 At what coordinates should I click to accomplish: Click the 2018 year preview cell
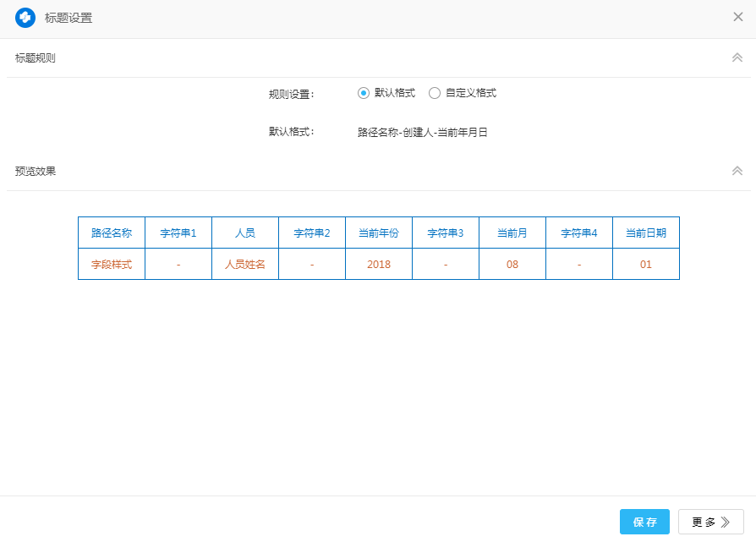click(x=379, y=265)
